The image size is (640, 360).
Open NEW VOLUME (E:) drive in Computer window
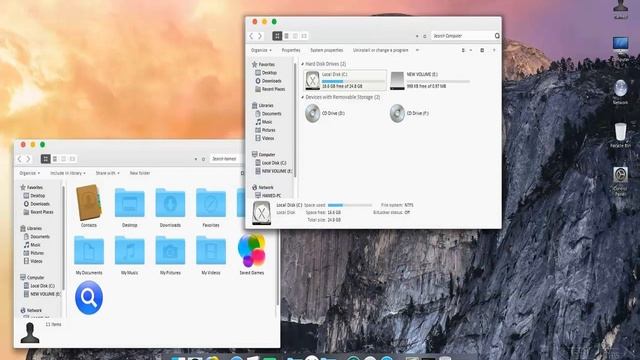pos(397,80)
